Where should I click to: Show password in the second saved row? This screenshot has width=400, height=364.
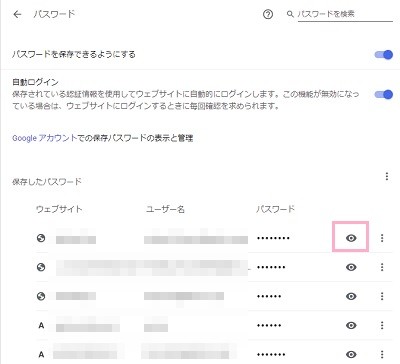click(351, 267)
